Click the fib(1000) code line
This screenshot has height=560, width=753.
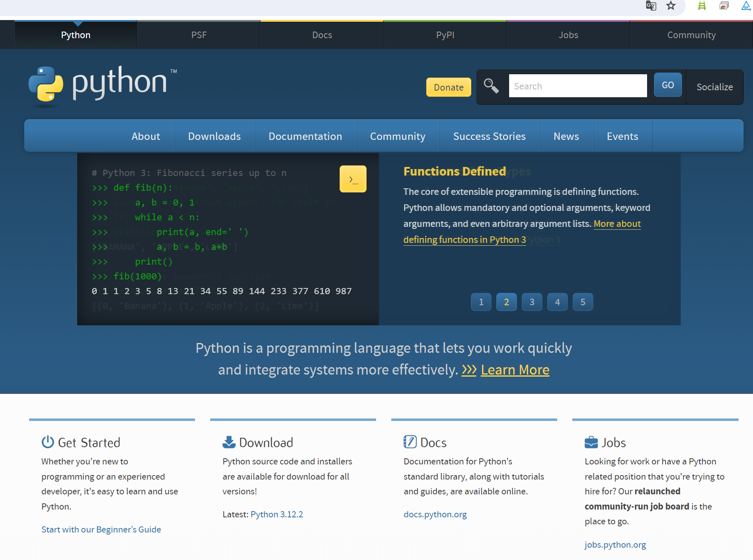point(127,276)
